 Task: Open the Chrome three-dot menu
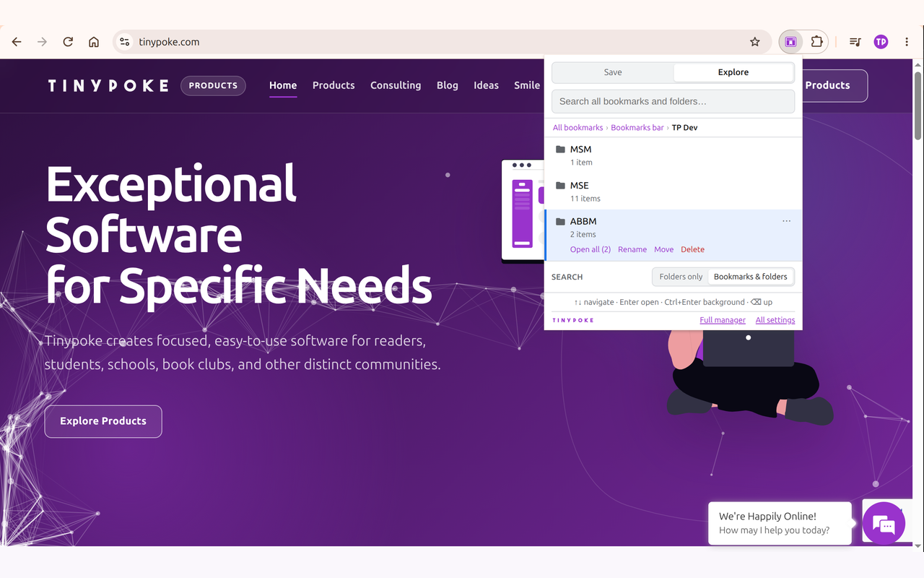click(907, 42)
